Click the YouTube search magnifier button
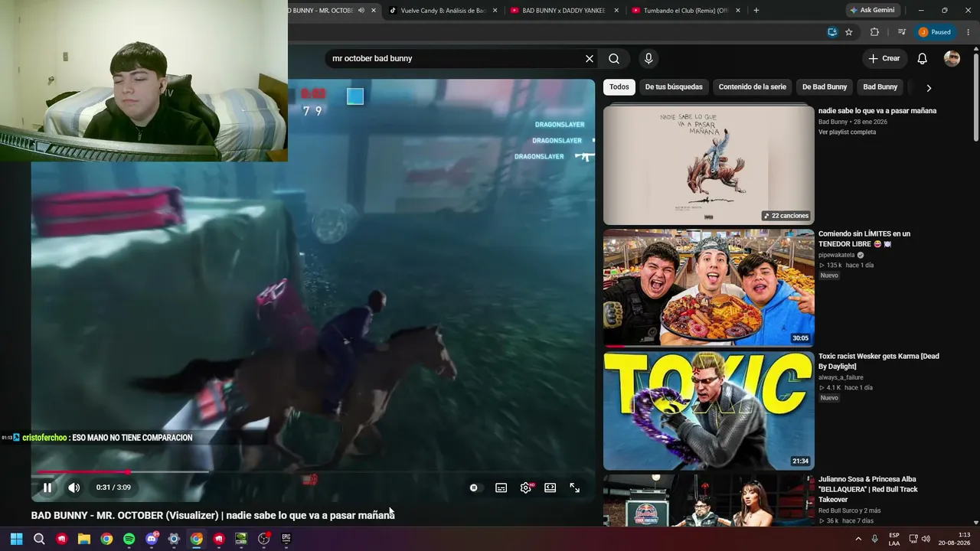The width and height of the screenshot is (980, 551). click(614, 58)
